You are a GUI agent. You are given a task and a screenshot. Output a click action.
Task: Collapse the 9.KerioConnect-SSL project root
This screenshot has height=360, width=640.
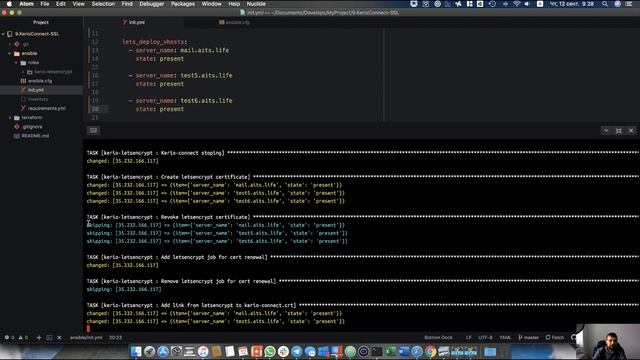pos(3,34)
